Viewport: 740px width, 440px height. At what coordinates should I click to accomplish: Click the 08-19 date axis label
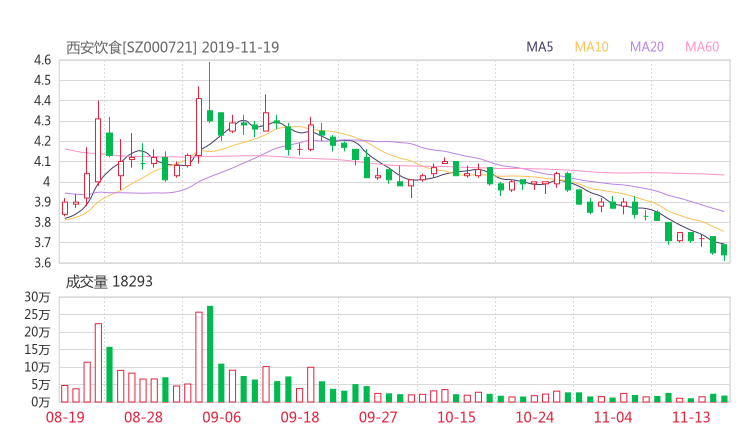pyautogui.click(x=65, y=417)
